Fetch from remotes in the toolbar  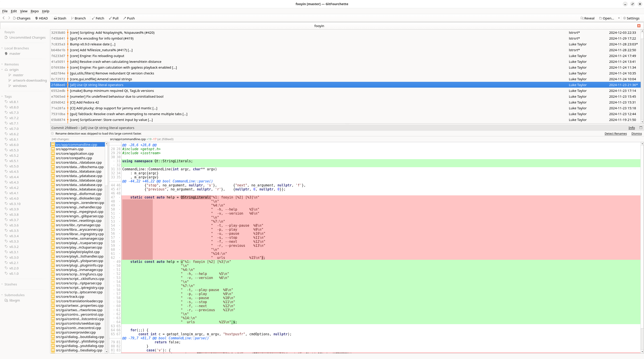tap(98, 18)
